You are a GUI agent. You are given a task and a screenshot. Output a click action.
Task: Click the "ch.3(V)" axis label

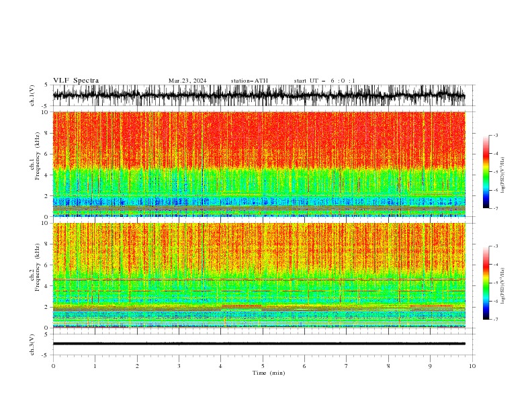(32, 345)
